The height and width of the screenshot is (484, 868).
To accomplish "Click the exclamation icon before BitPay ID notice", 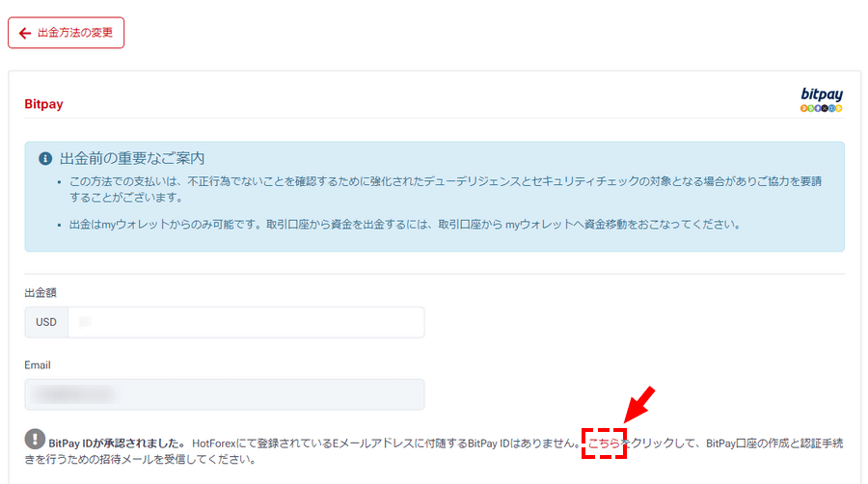I will point(35,440).
